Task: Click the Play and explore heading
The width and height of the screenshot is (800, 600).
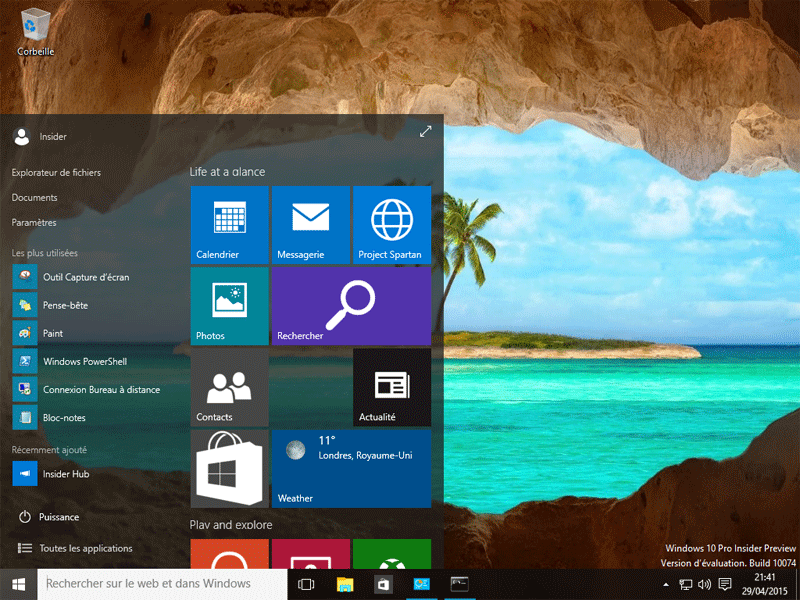Action: (x=231, y=524)
